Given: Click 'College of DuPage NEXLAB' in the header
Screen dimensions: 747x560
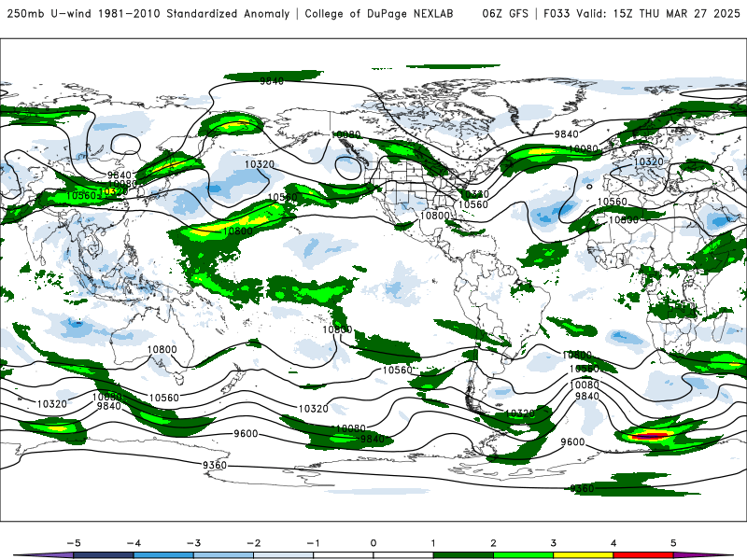Looking at the screenshot, I should coord(379,13).
